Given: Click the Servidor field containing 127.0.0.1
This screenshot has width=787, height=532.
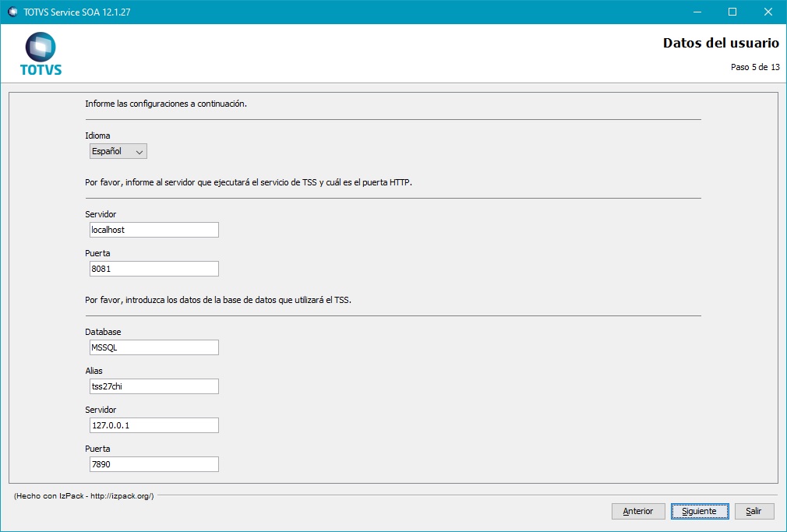Looking at the screenshot, I should (154, 425).
